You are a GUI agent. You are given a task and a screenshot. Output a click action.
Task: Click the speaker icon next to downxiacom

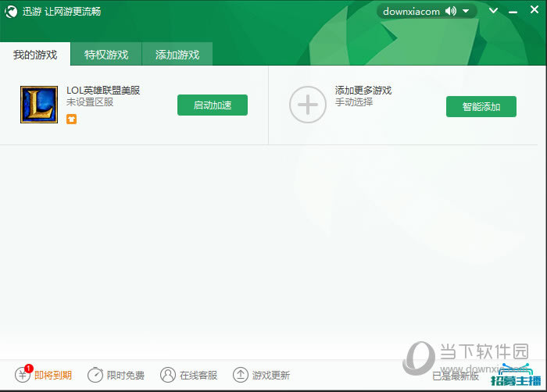(x=450, y=12)
